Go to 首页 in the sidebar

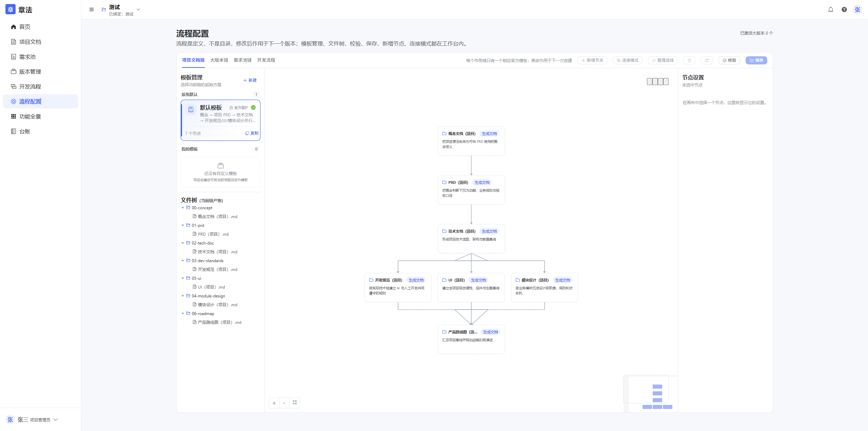[x=40, y=27]
